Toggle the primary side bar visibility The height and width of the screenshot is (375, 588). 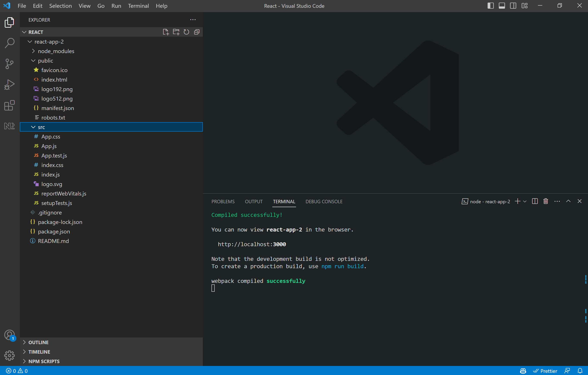(490, 6)
